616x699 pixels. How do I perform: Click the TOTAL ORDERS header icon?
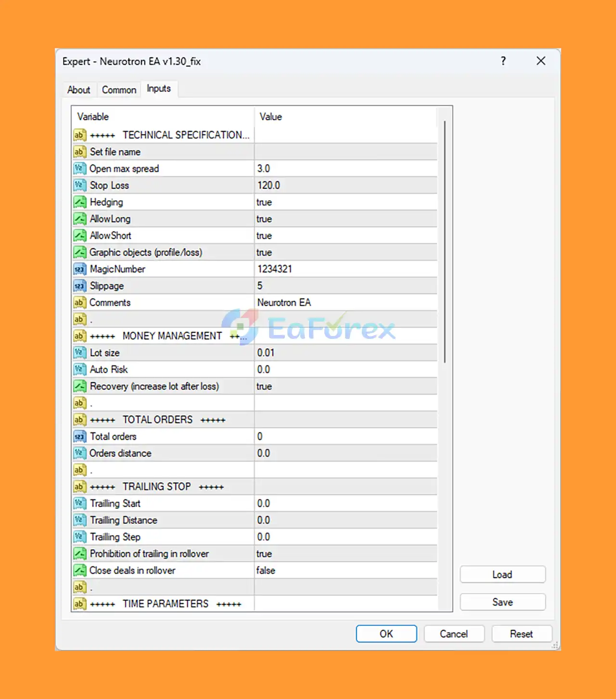tap(79, 420)
